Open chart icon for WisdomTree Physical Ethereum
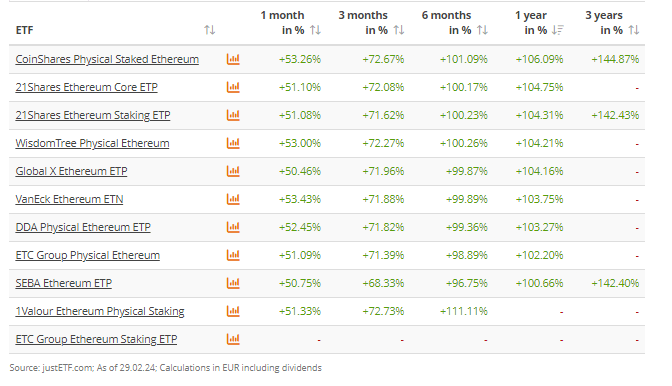672x386 pixels. point(233,143)
